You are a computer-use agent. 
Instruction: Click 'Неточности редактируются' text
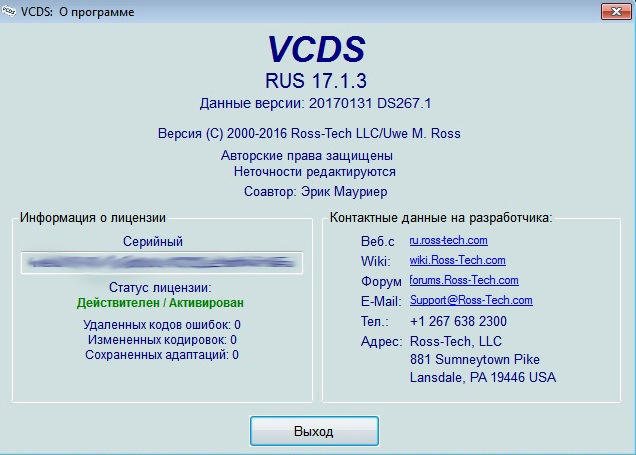pyautogui.click(x=315, y=172)
